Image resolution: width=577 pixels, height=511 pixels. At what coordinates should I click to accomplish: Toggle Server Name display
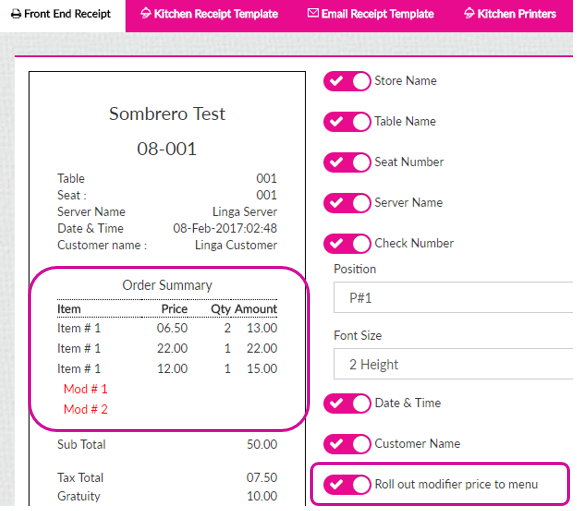click(347, 203)
